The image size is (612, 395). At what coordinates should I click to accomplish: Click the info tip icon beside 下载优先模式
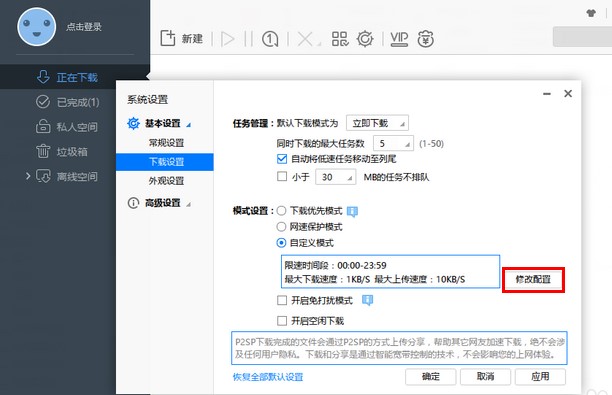click(352, 211)
